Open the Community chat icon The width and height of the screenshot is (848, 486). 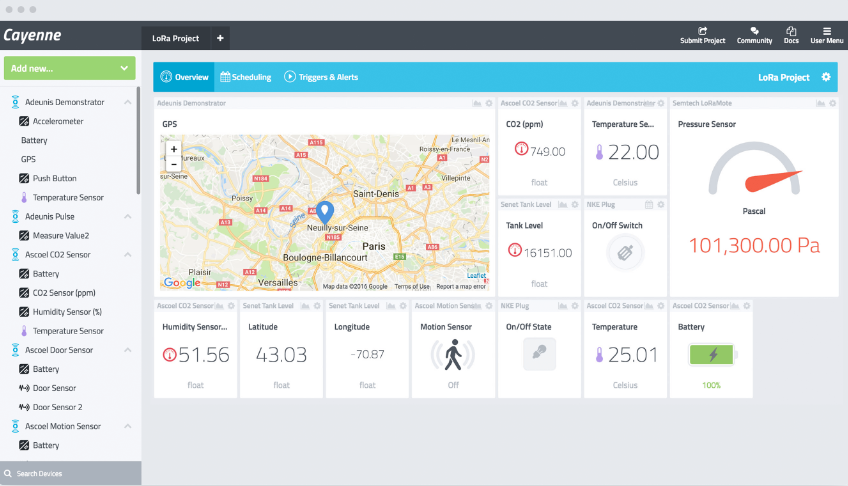click(x=754, y=31)
